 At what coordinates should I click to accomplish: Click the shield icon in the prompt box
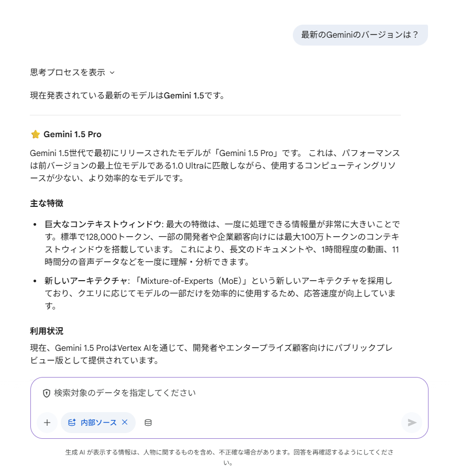(x=47, y=393)
